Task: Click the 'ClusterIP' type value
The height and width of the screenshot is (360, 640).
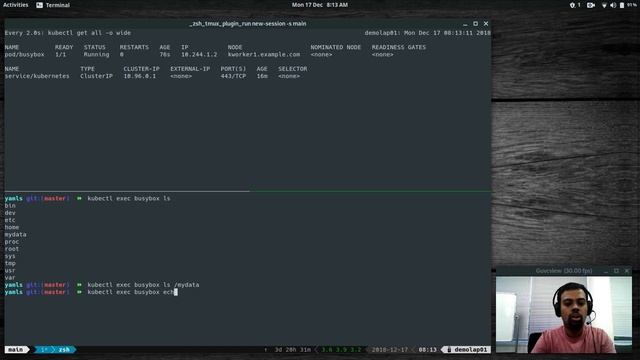Action: click(96, 76)
